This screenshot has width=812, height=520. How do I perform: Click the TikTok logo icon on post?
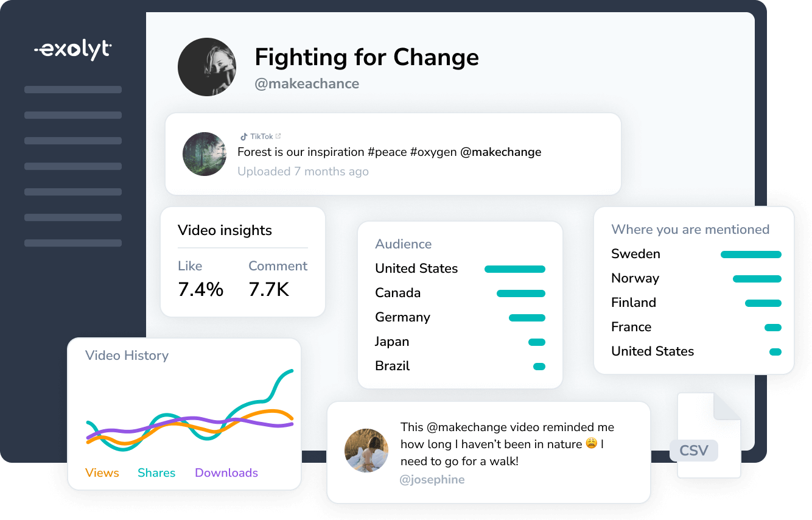243,137
